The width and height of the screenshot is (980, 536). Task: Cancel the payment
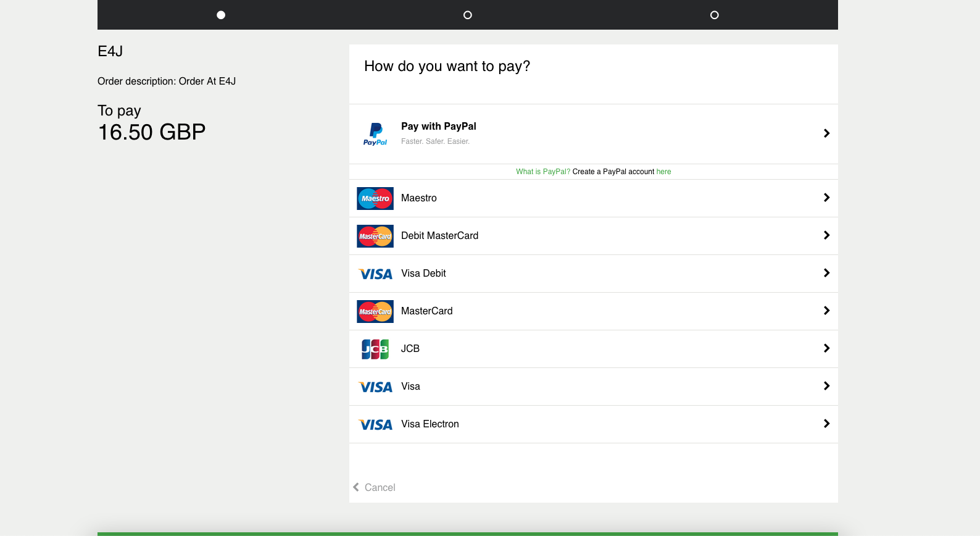click(x=375, y=487)
